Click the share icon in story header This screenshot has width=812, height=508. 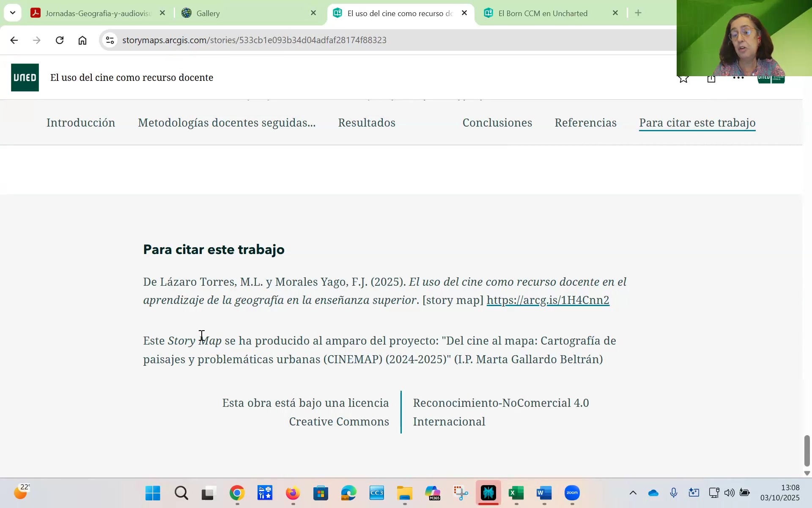pos(711,79)
